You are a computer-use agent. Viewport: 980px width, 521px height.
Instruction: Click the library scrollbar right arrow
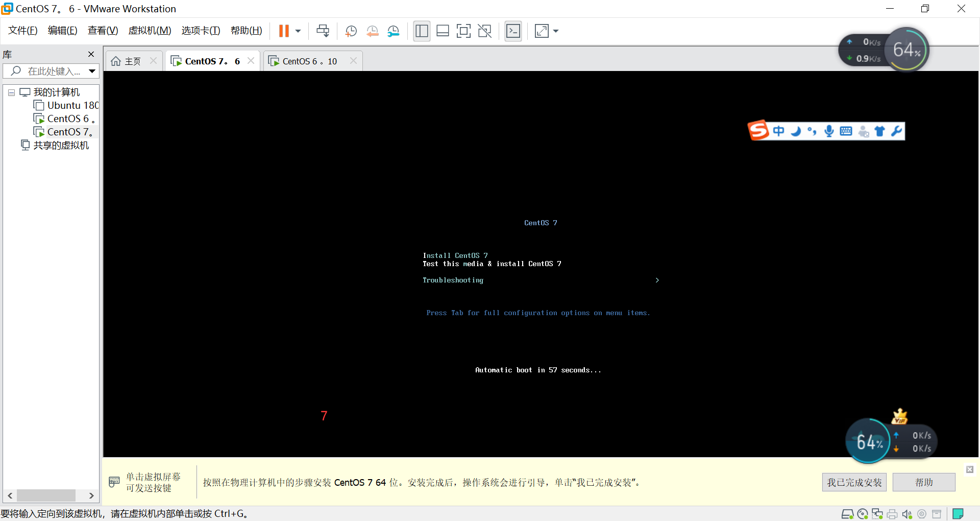(x=91, y=495)
